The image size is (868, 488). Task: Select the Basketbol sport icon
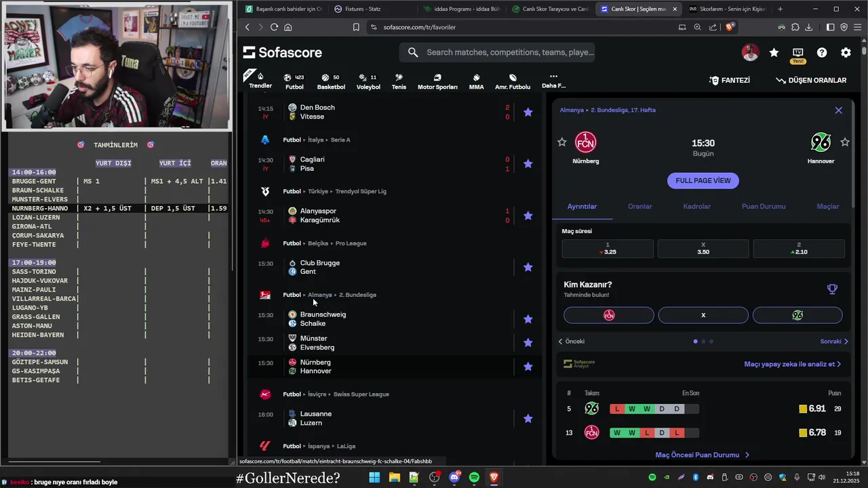[331, 81]
